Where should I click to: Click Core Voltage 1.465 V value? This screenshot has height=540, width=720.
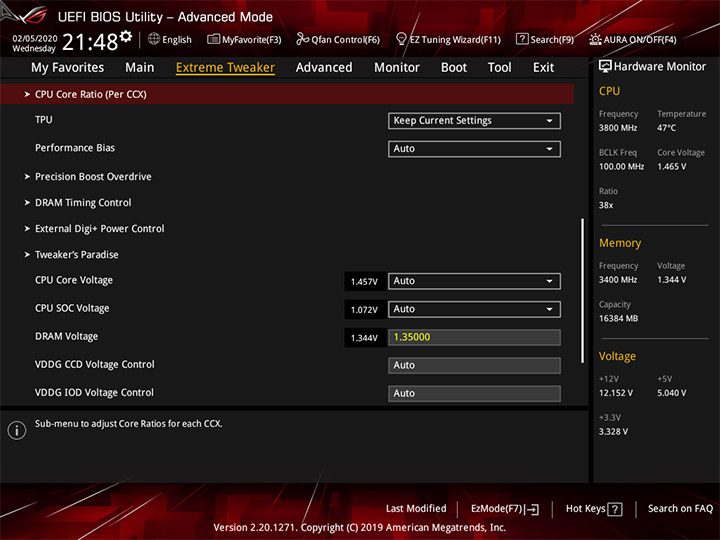672,167
